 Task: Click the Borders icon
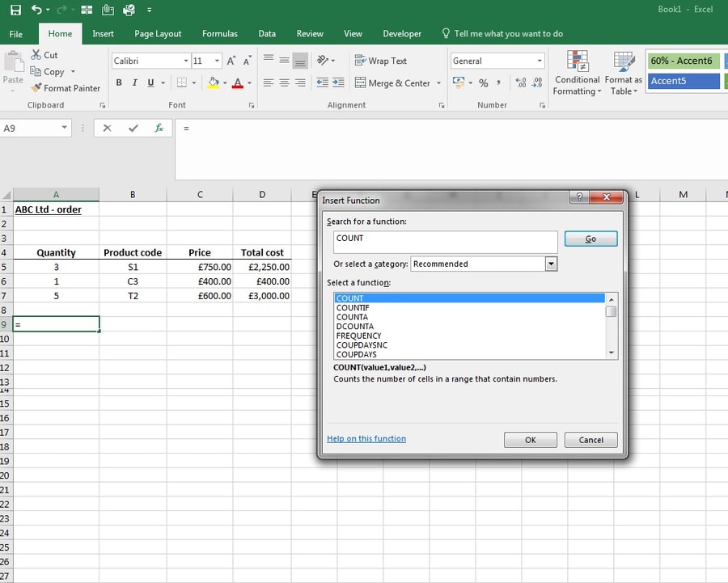coord(181,83)
